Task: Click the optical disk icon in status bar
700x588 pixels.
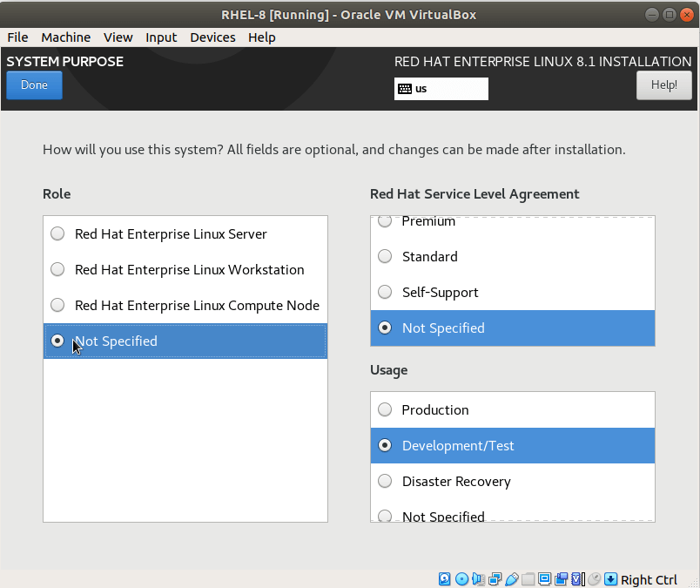Action: coord(461,579)
